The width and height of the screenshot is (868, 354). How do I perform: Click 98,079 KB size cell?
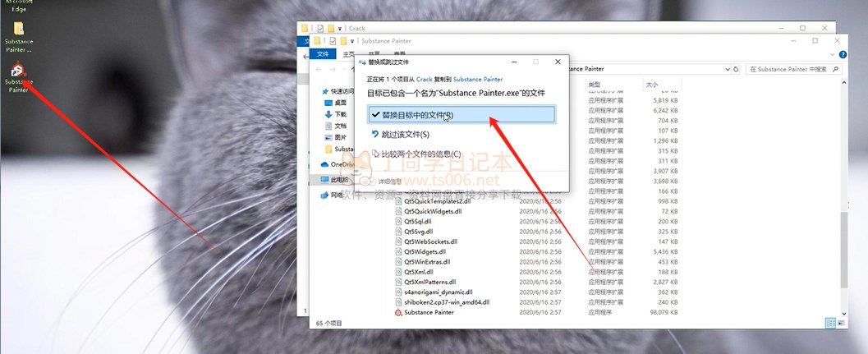point(665,312)
